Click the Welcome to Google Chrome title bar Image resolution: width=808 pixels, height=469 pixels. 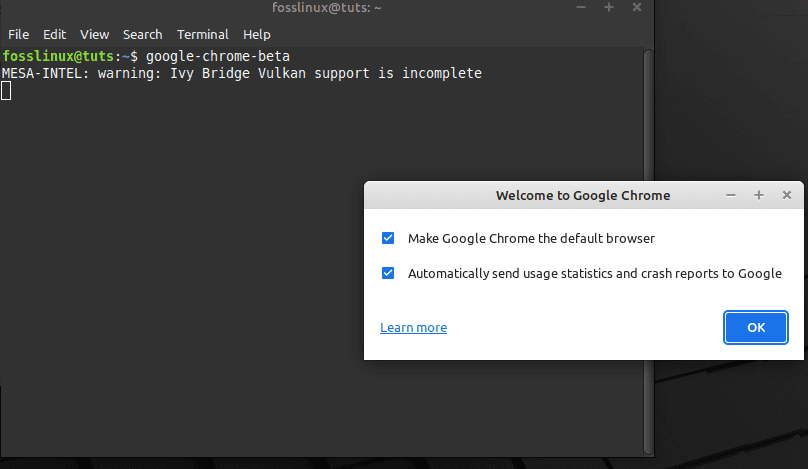[583, 195]
